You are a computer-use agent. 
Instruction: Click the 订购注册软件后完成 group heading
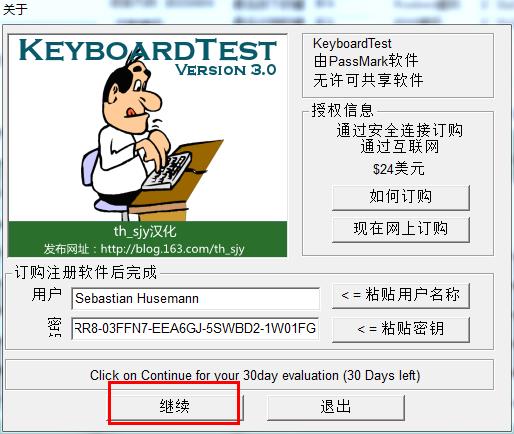[86, 272]
